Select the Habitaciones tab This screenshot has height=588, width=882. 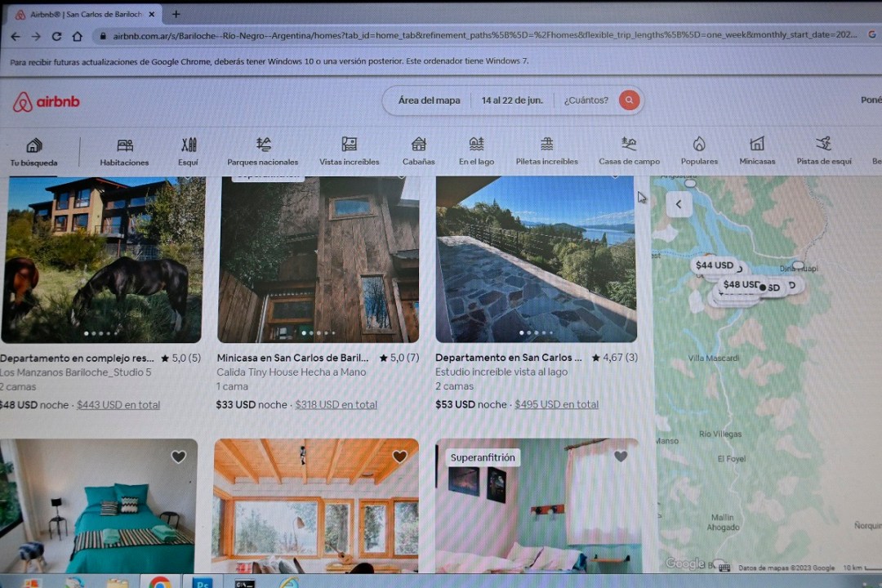point(124,151)
